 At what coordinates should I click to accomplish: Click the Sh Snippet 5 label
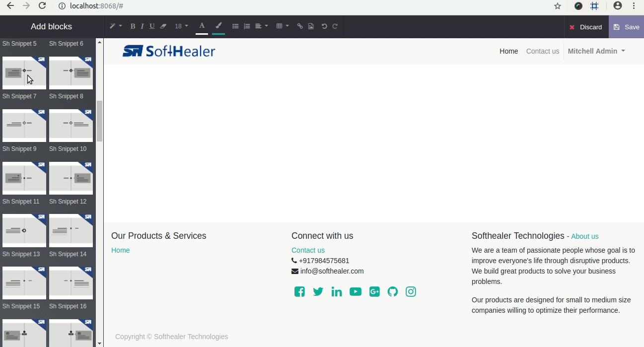tap(19, 44)
